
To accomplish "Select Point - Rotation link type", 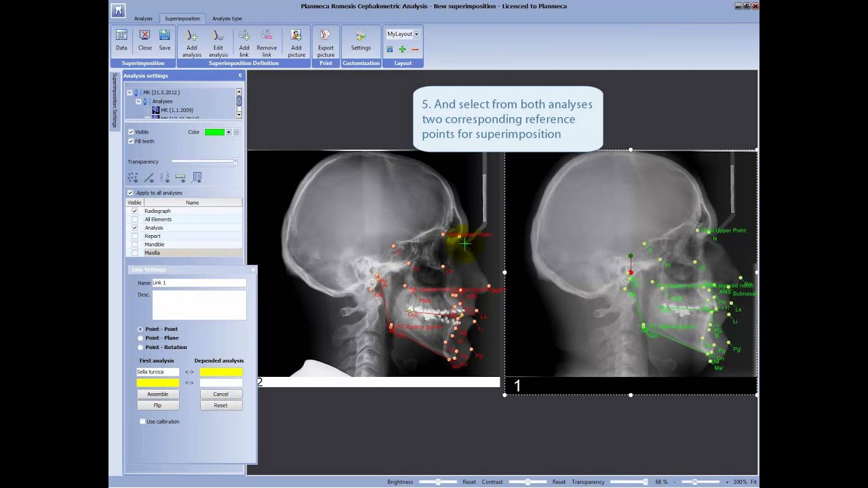I will (140, 347).
